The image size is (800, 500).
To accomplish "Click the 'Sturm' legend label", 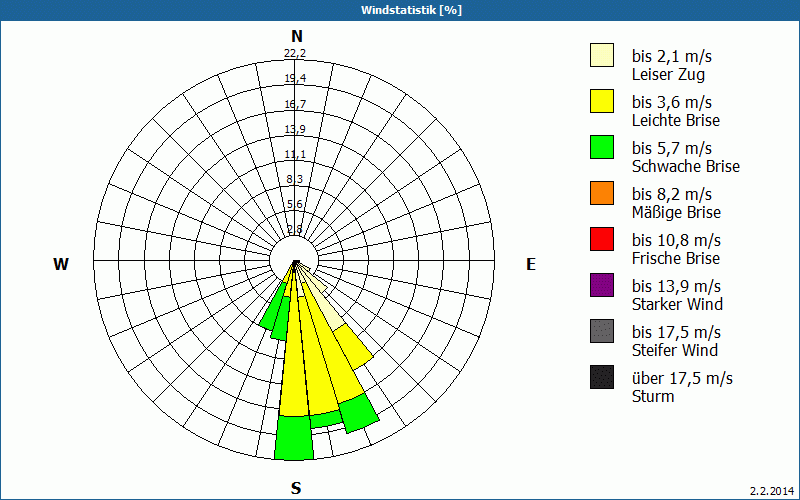I will point(653,396).
